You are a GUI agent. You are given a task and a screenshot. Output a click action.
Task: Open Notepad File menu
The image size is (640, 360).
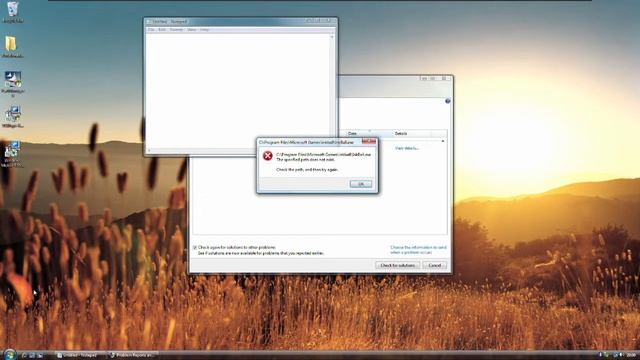pos(151,30)
